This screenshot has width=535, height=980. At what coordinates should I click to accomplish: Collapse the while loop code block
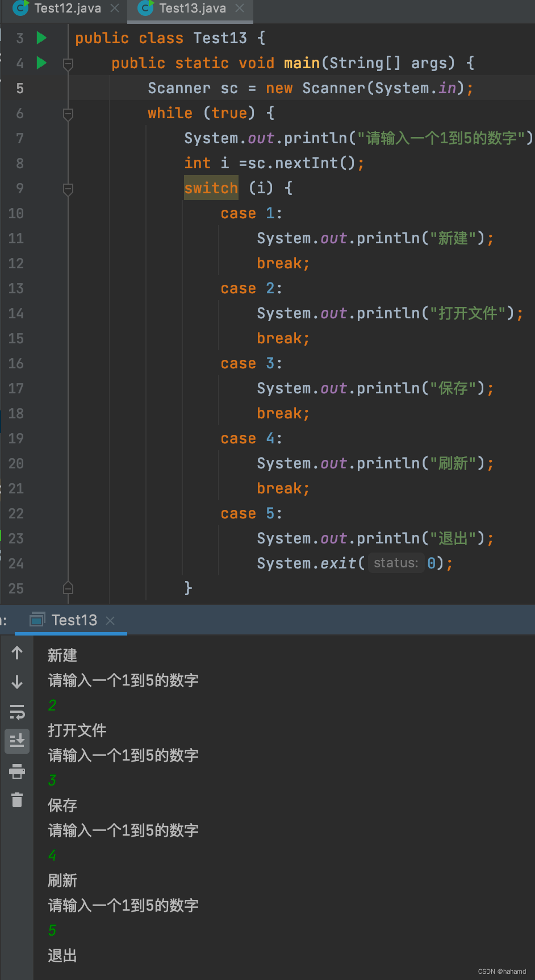tap(68, 113)
